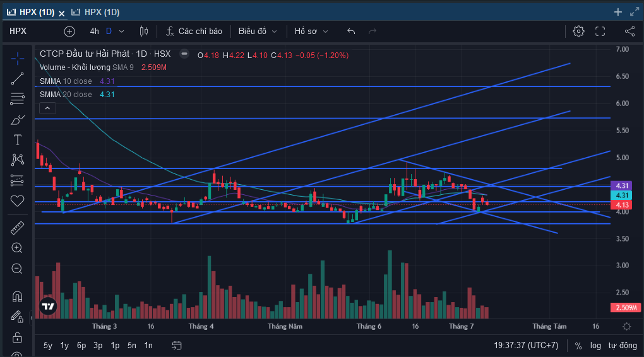The image size is (644, 357).
Task: Open the candlestick chart style selector
Action: 144,31
